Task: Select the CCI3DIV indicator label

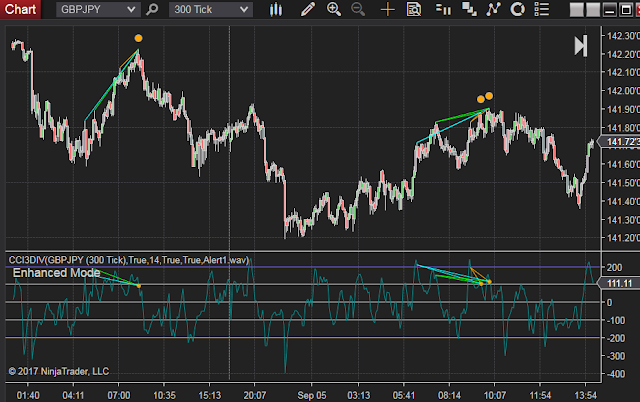Action: (129, 260)
